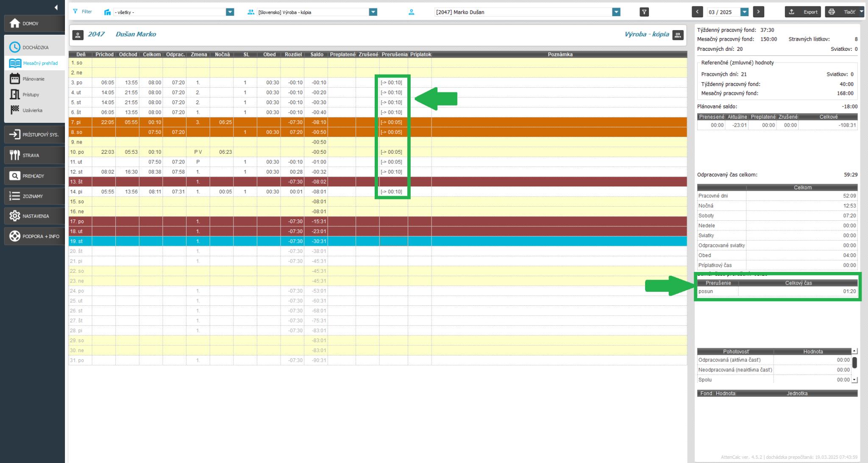The image size is (868, 463).
Task: Click the Dochádzka clock icon
Action: tap(15, 47)
